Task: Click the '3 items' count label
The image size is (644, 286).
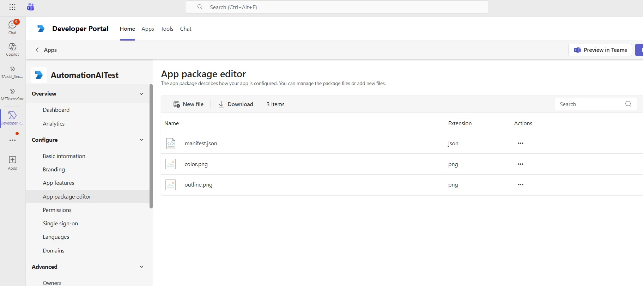Action: (275, 104)
